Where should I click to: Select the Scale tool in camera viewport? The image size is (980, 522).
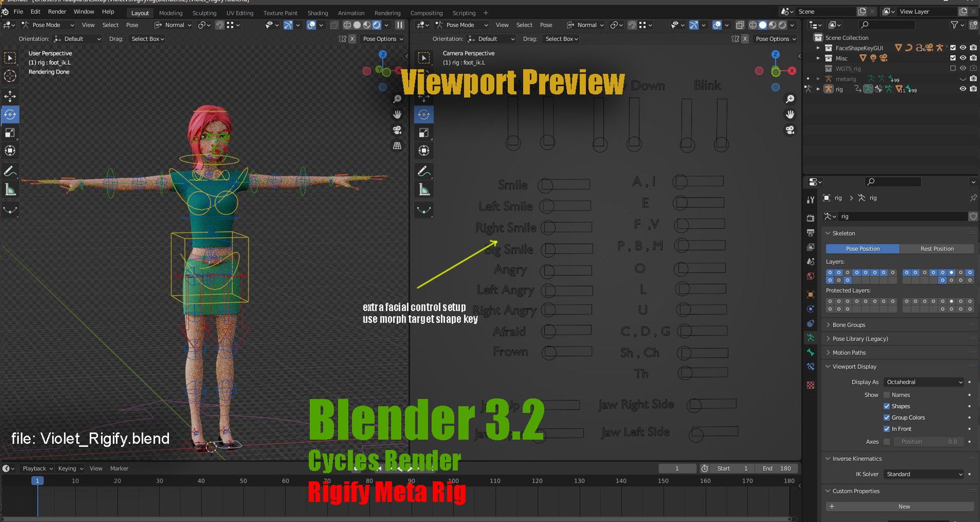[x=424, y=133]
